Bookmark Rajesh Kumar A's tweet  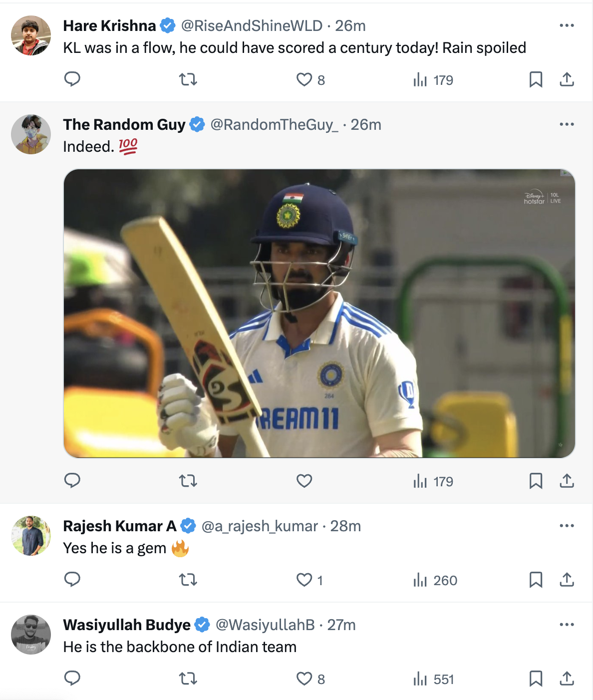[x=536, y=580]
